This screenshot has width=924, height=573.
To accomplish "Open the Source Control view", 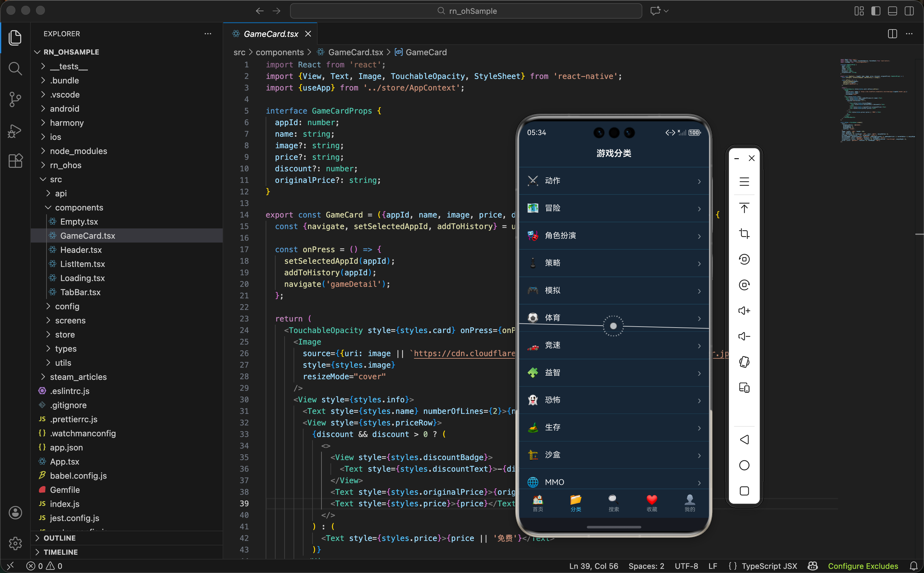I will [x=15, y=100].
